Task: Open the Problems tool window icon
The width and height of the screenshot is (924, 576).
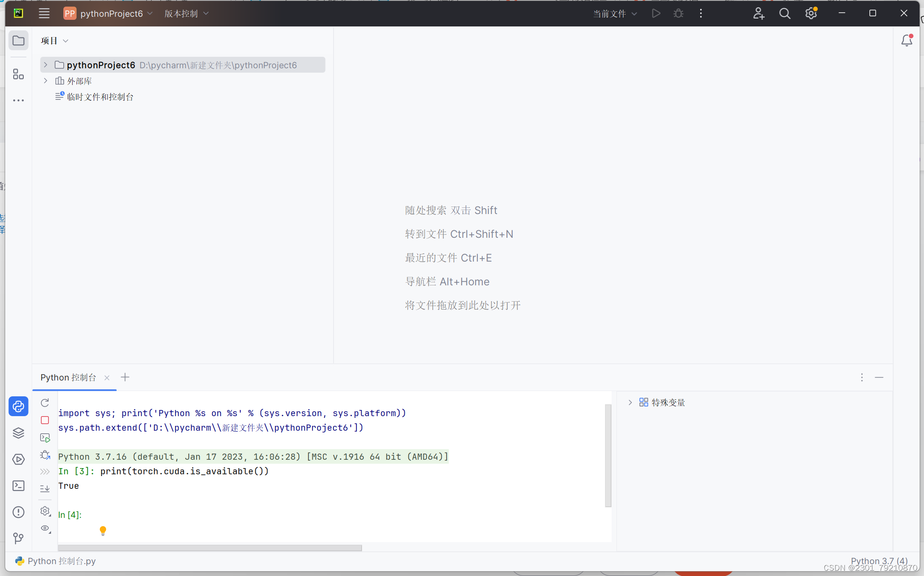Action: 18,512
